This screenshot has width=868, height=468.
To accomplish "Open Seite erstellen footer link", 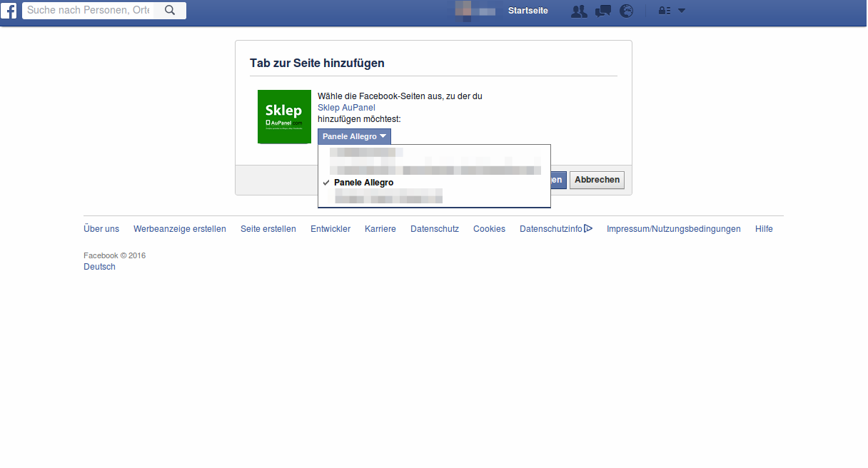I will tap(268, 229).
